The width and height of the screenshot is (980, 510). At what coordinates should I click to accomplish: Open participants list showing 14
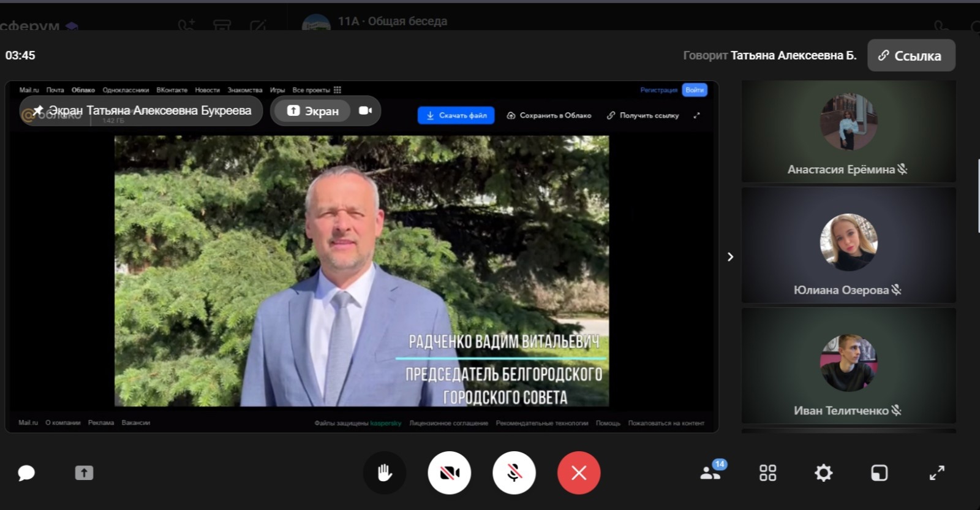click(712, 471)
